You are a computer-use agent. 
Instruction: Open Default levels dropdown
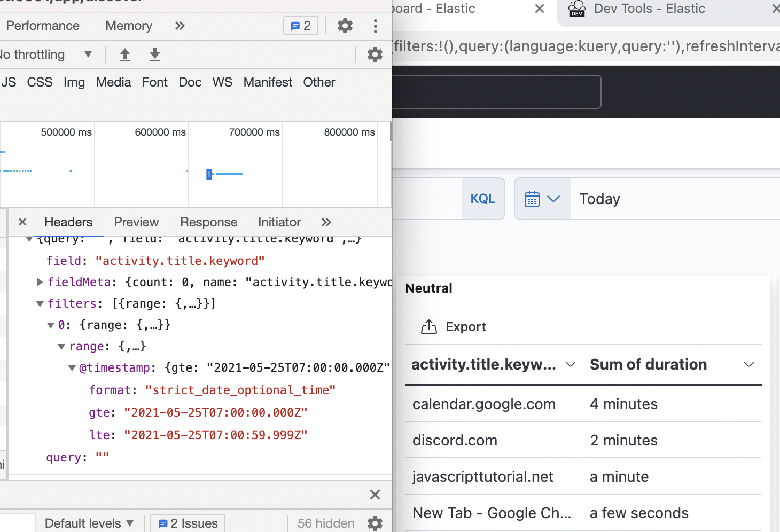pyautogui.click(x=89, y=523)
